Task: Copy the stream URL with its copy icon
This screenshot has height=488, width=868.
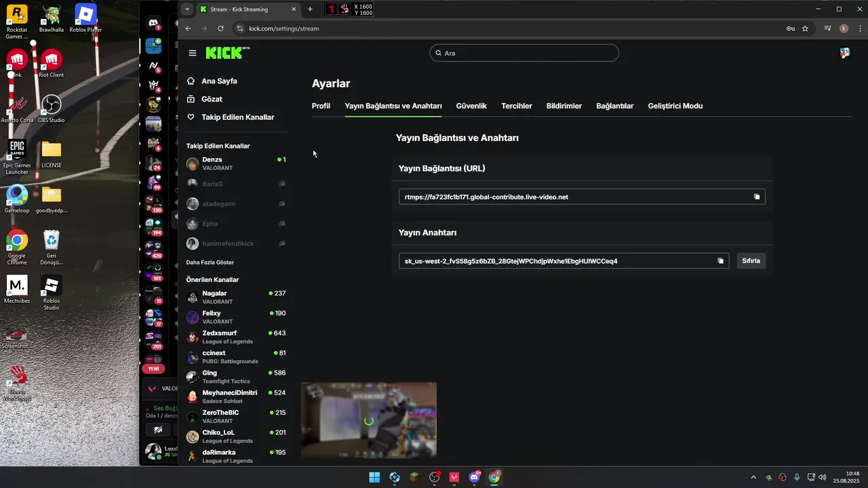Action: click(x=757, y=197)
